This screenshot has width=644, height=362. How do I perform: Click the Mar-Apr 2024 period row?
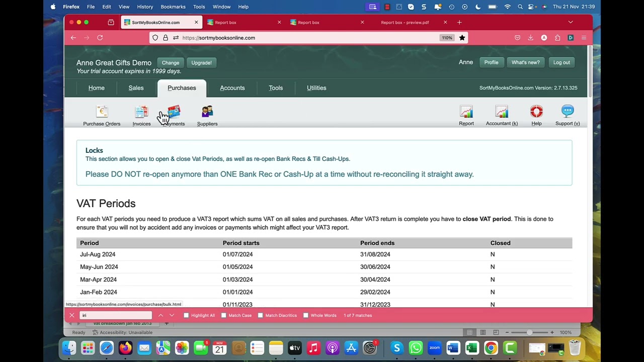click(x=324, y=280)
